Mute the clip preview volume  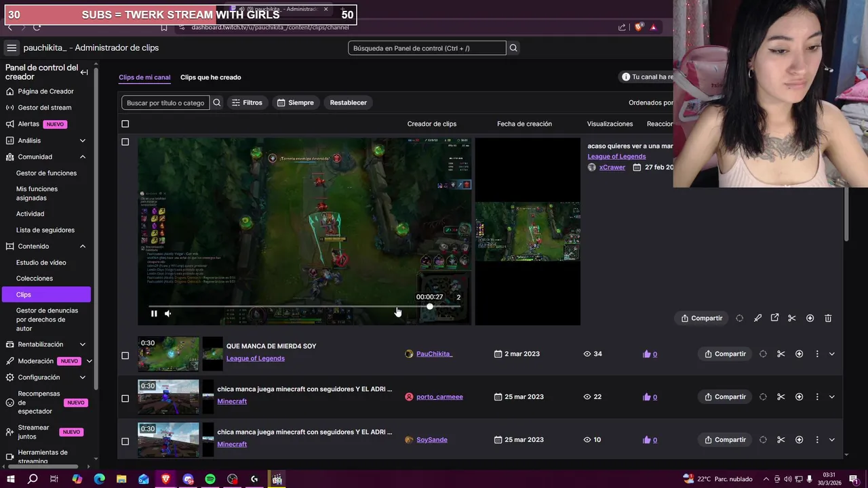(168, 313)
